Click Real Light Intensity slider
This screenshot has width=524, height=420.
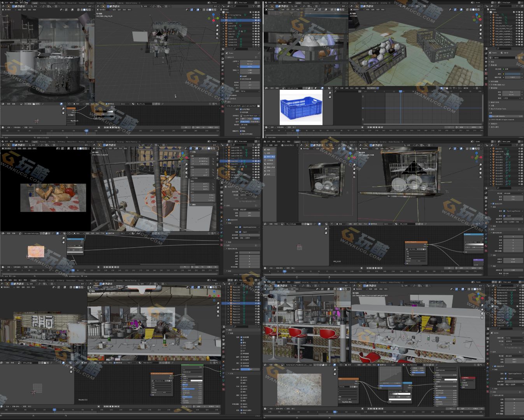(x=506, y=116)
